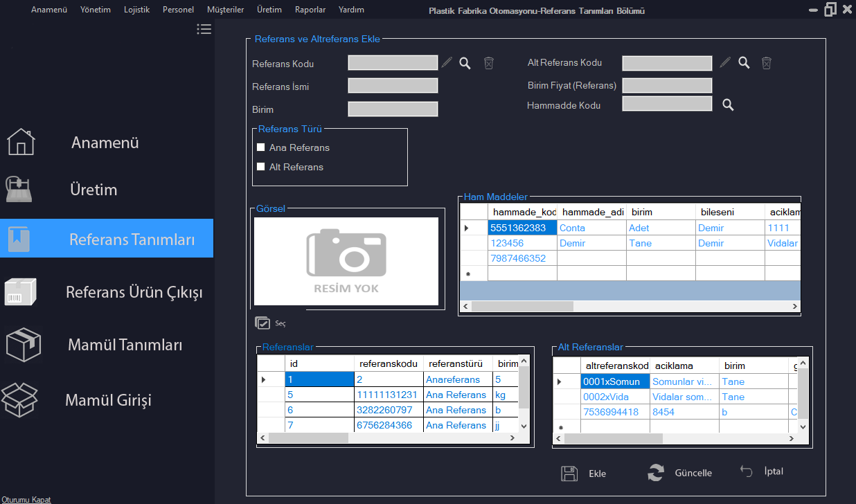Select referanskodu cell 3282260797
Image resolution: width=856 pixels, height=504 pixels.
pyautogui.click(x=389, y=410)
